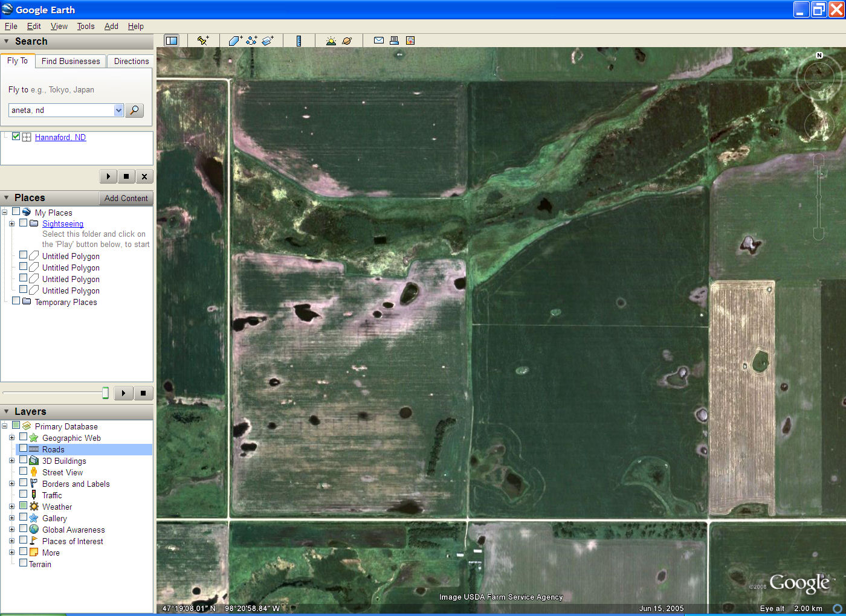Uncheck the Hannaford, ND result checkbox

pos(16,136)
